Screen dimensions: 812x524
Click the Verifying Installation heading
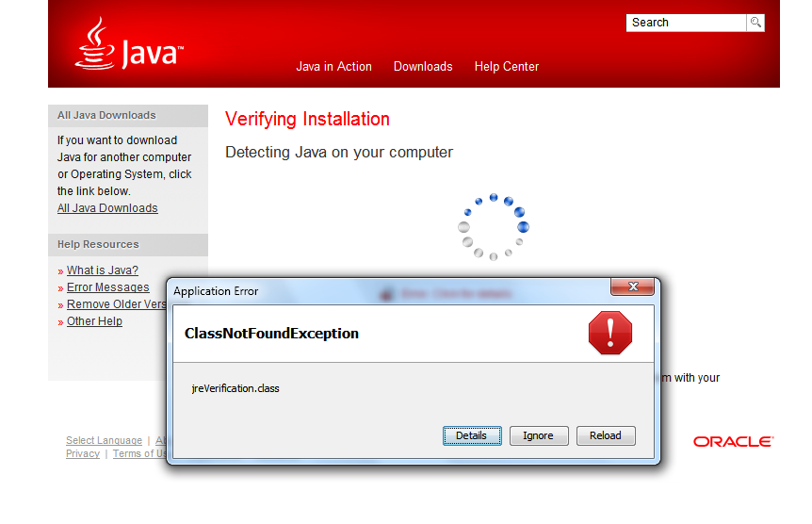[307, 119]
